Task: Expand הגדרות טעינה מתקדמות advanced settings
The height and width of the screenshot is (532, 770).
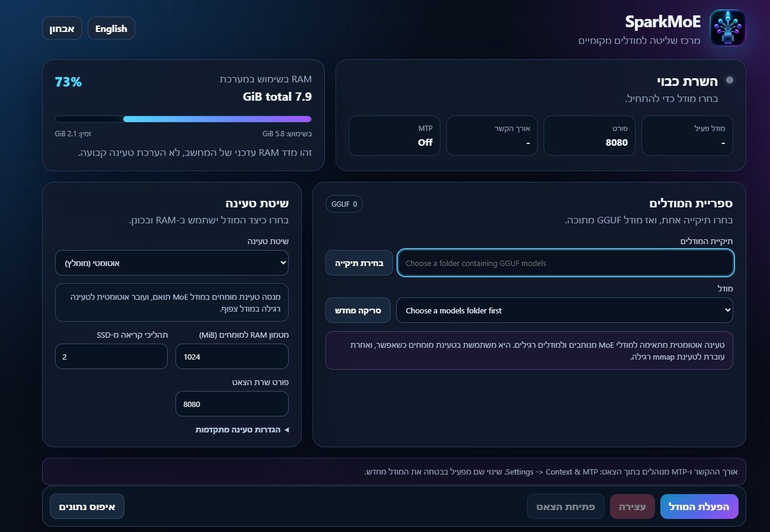Action: click(x=242, y=430)
